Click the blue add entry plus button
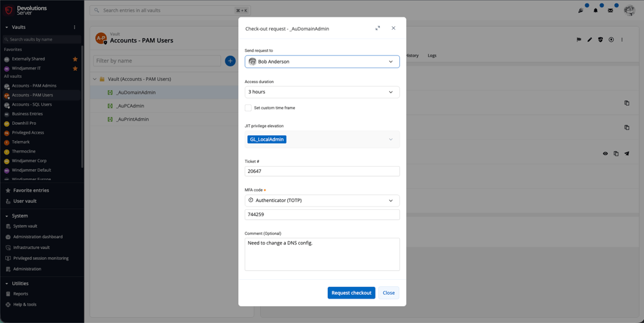 (x=231, y=60)
